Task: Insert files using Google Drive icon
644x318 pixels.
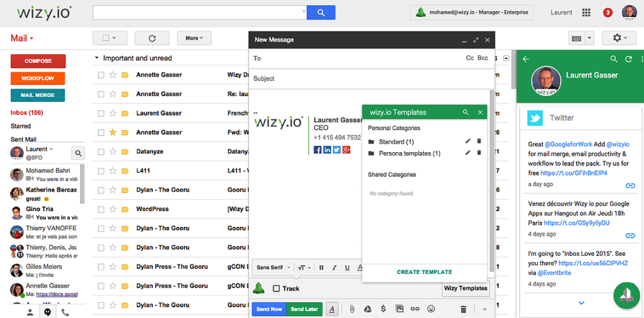Action: point(367,309)
